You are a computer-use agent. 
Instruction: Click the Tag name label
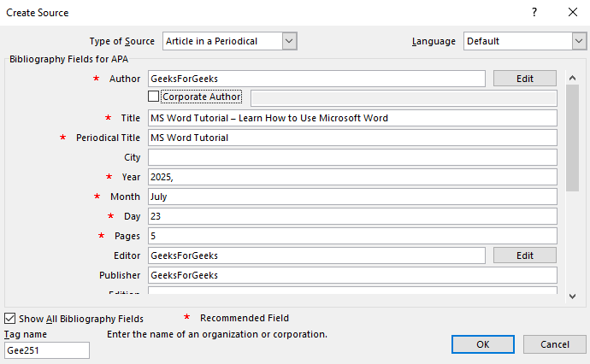(26, 334)
